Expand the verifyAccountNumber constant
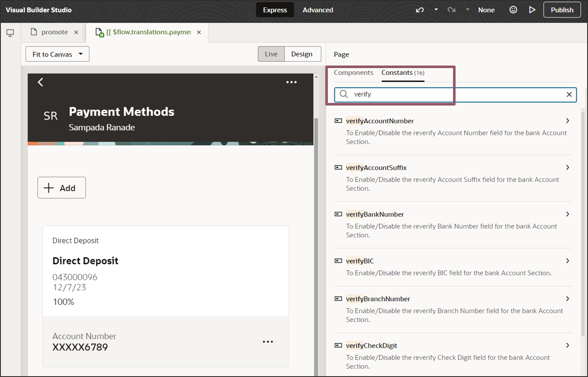 (568, 121)
